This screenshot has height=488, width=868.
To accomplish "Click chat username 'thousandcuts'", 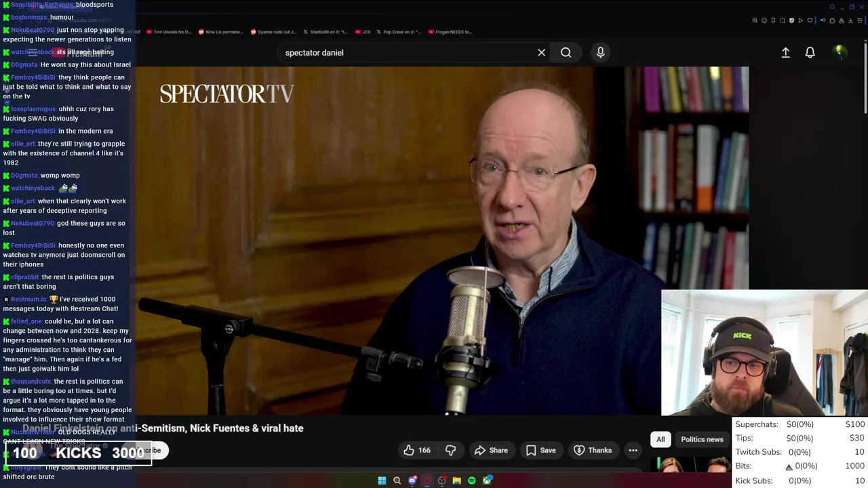I will point(31,382).
